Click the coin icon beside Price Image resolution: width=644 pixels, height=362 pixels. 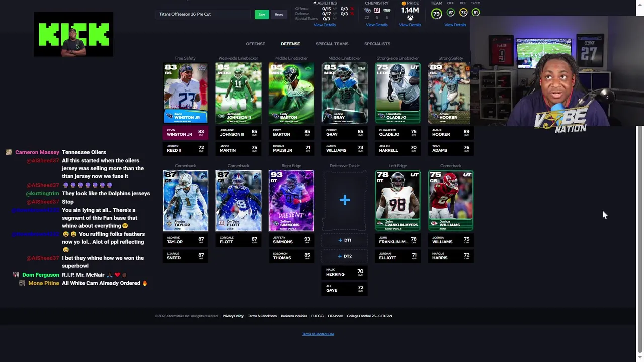click(404, 3)
